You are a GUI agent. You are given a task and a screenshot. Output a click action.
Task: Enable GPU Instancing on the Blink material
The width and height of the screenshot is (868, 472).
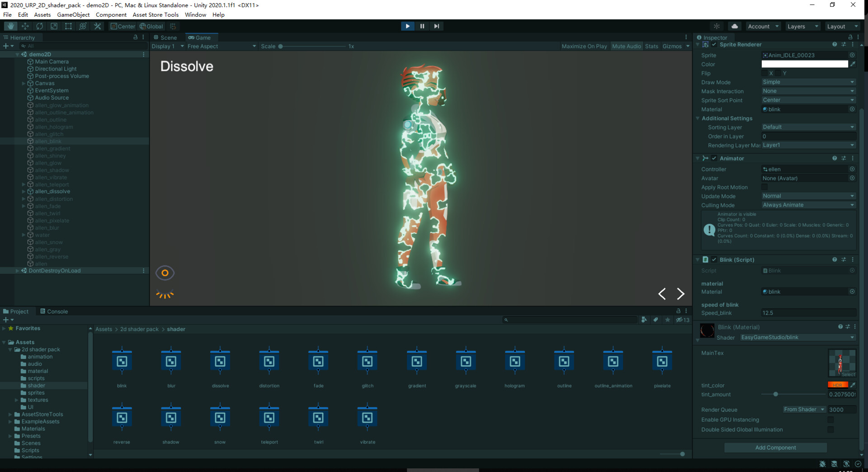click(831, 420)
